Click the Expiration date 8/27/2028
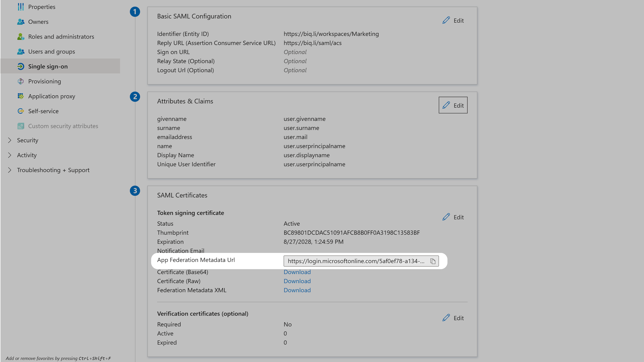The width and height of the screenshot is (644, 362). [313, 242]
